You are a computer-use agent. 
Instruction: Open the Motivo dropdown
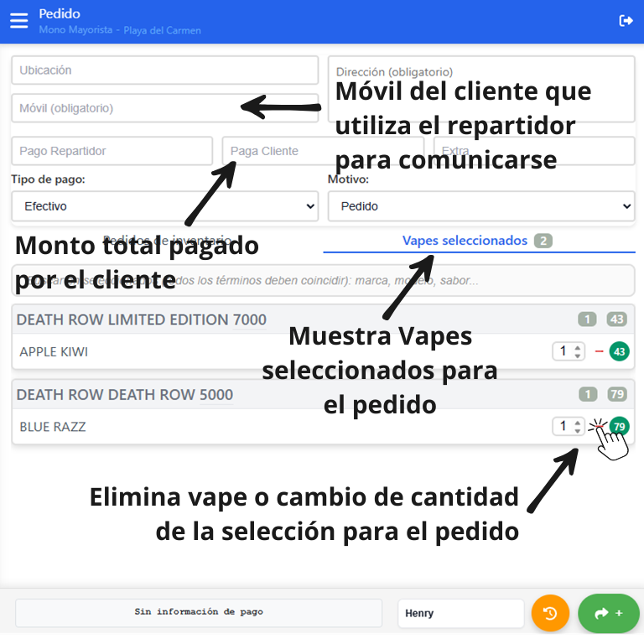(480, 205)
